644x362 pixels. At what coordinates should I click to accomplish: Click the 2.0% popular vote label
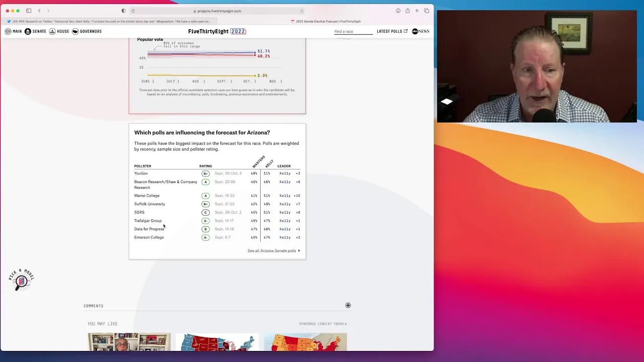262,75
